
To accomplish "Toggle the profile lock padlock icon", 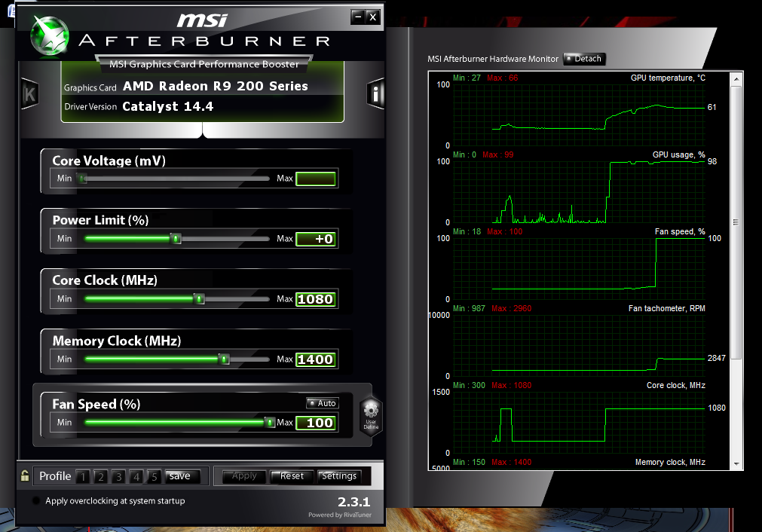I will point(25,475).
